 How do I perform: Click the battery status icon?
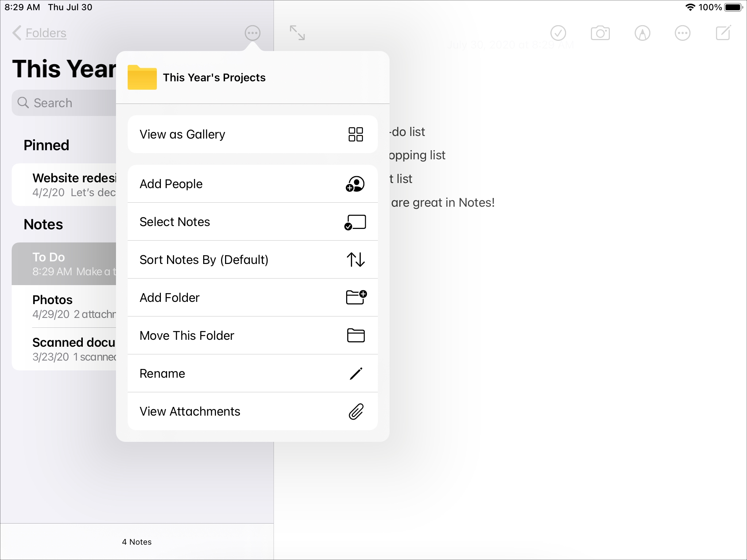[734, 7]
